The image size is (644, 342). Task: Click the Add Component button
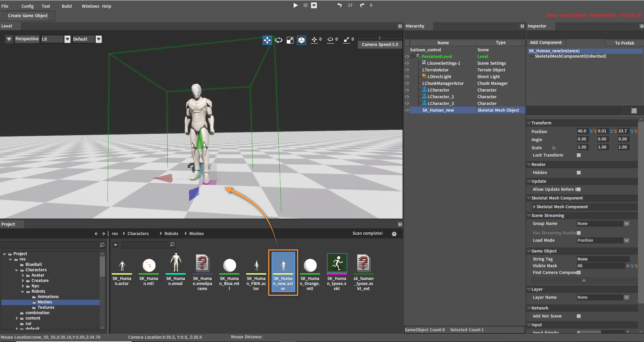[x=546, y=43]
